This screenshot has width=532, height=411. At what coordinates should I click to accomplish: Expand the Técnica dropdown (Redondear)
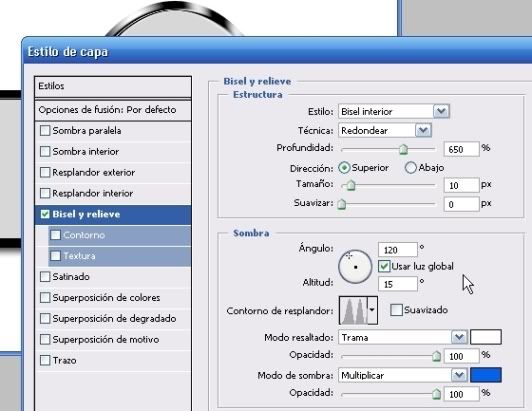(x=385, y=130)
